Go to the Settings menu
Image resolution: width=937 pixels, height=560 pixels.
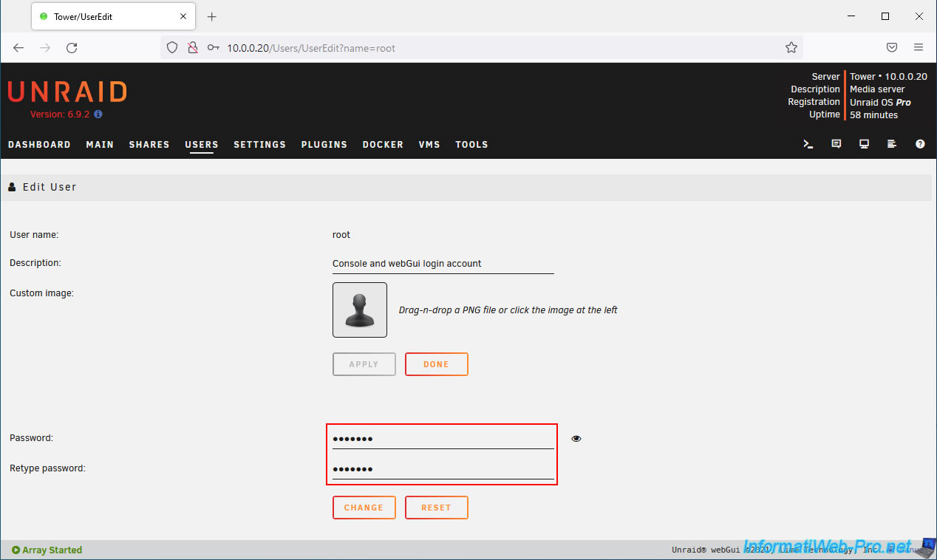point(259,145)
